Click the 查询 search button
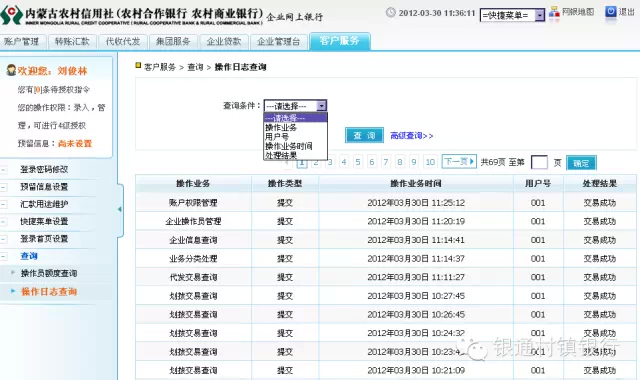The width and height of the screenshot is (640, 380). tap(364, 136)
